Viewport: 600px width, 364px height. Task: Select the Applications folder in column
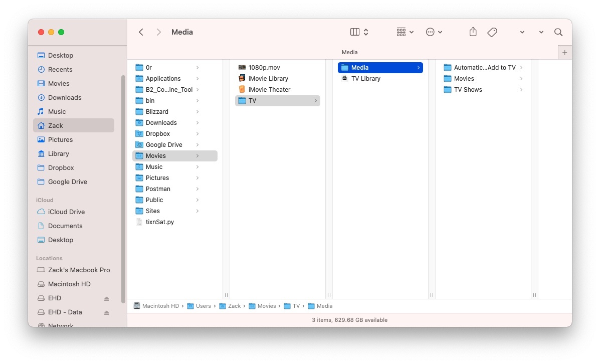click(x=175, y=78)
